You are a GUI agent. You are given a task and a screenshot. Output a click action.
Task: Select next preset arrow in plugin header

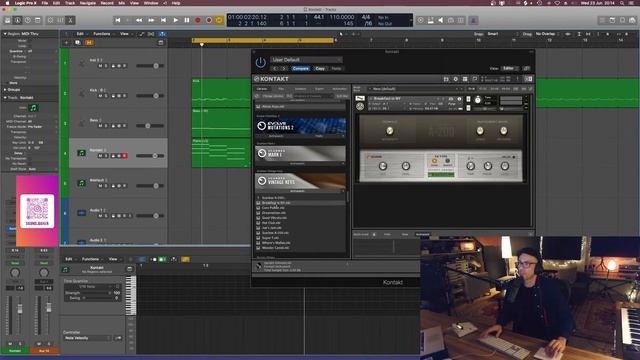coord(284,69)
